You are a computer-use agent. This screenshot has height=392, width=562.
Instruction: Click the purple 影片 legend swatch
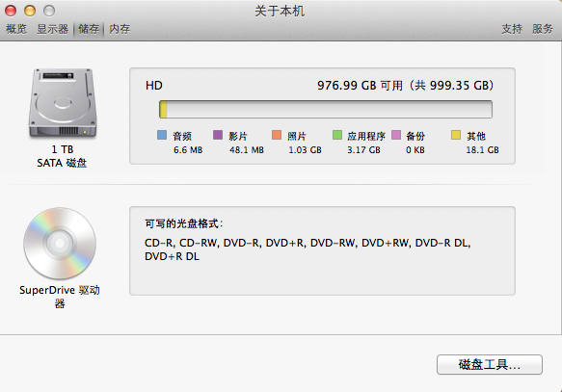218,135
